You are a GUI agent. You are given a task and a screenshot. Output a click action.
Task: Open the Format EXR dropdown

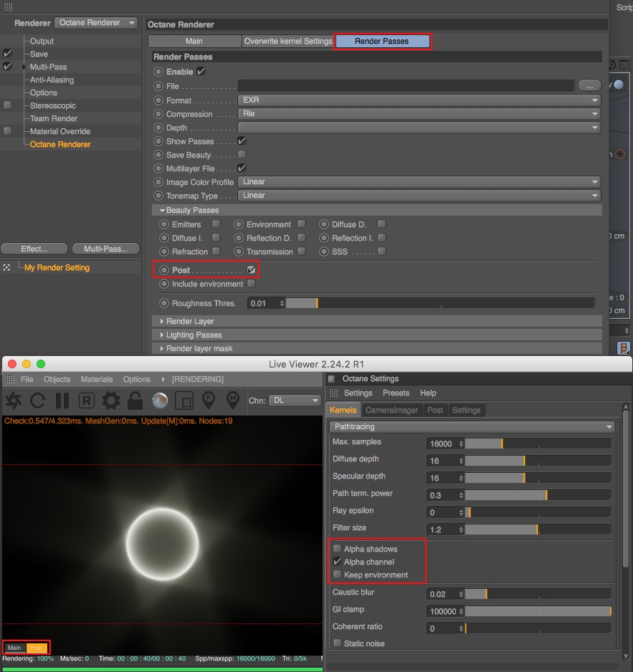tap(419, 100)
